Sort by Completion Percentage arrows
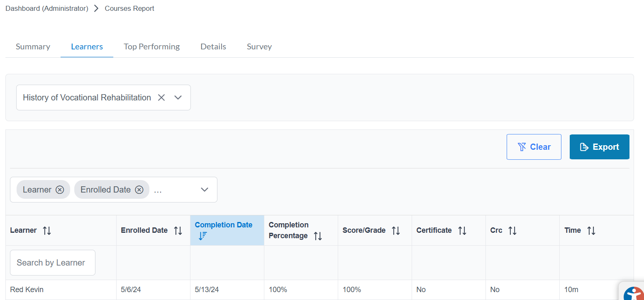The image size is (644, 300). (x=318, y=236)
